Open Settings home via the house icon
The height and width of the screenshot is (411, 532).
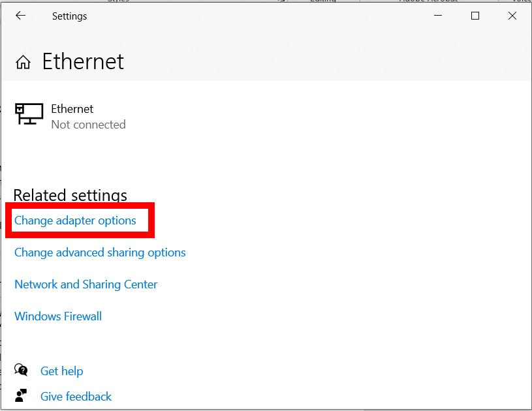tap(23, 62)
